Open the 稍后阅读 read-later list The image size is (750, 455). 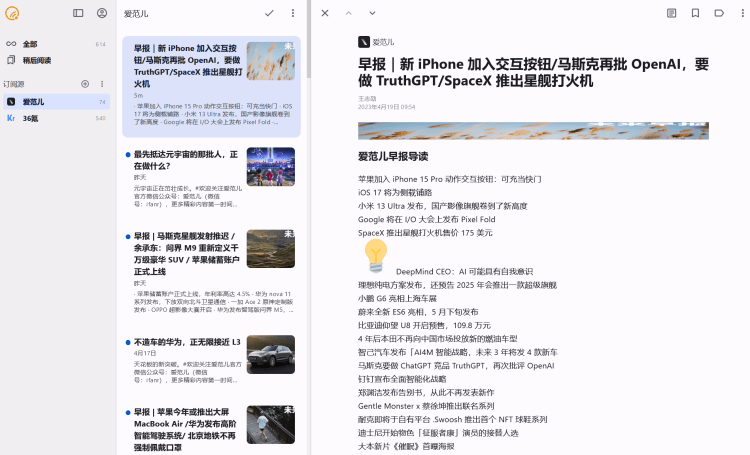[56, 60]
